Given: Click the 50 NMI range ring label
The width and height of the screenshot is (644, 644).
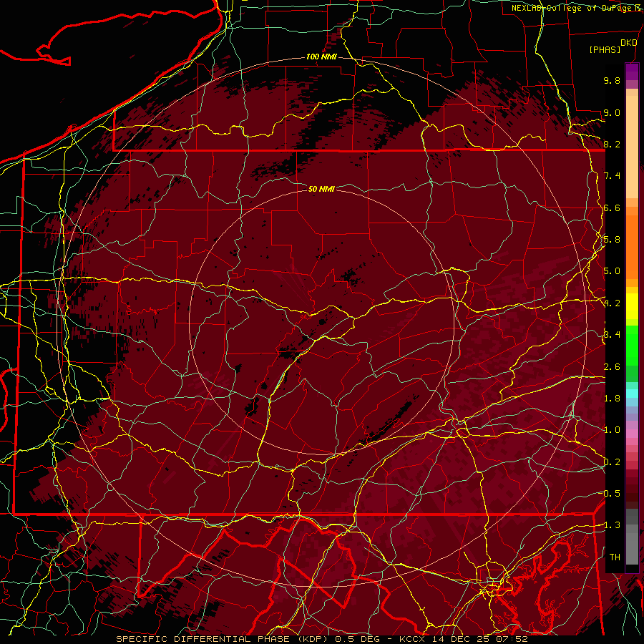Looking at the screenshot, I should [321, 189].
